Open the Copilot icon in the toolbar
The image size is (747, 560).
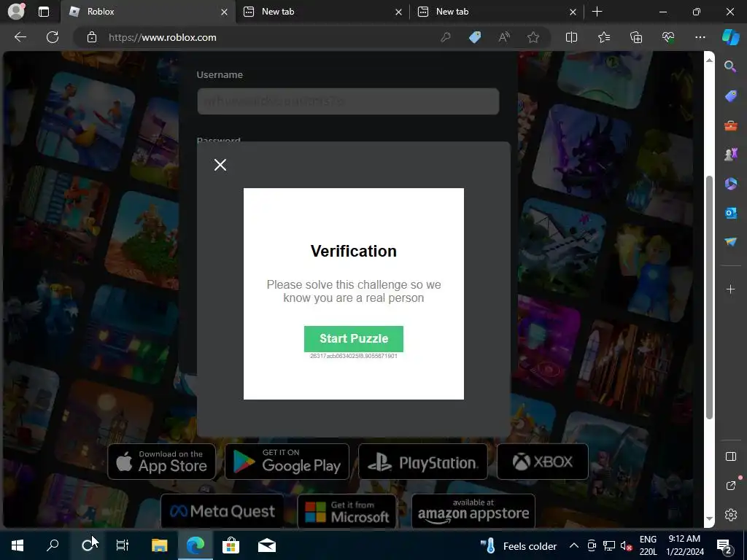730,37
